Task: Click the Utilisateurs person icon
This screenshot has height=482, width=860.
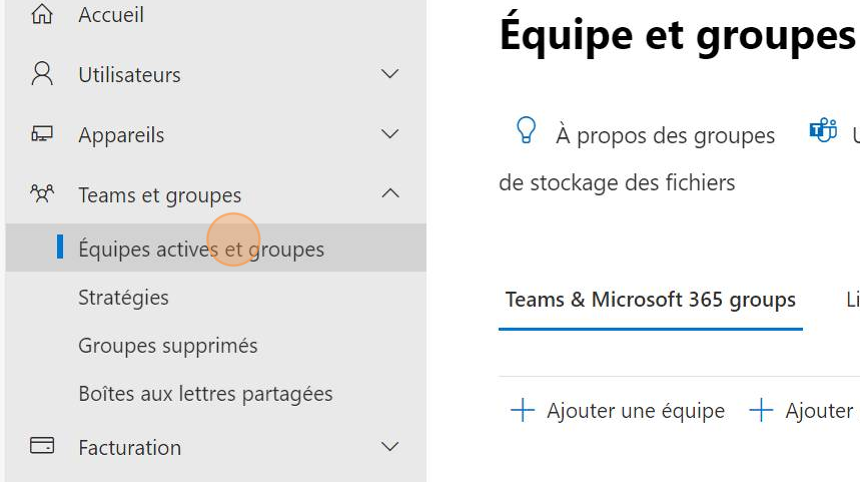Action: click(x=42, y=74)
